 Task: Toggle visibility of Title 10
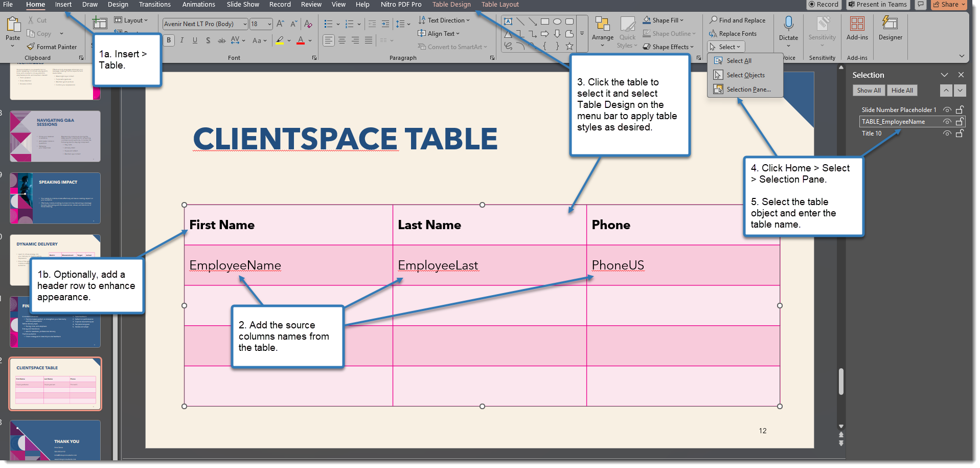coord(947,133)
